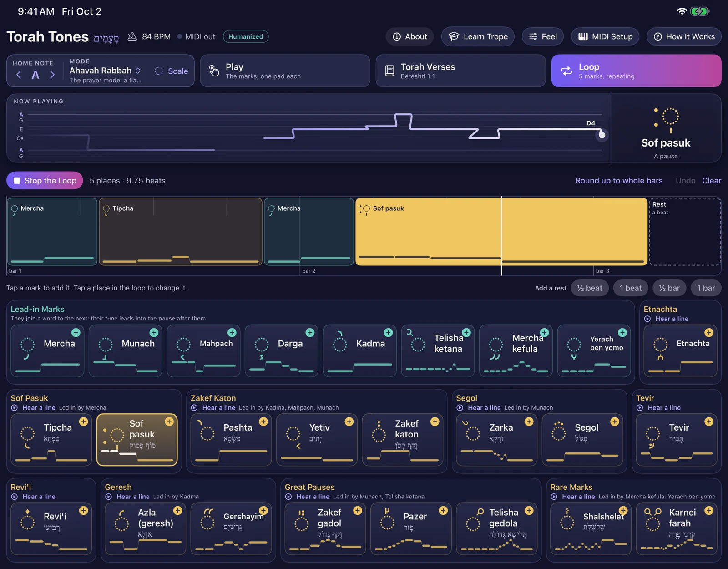Step home note to next pitch
728x569 pixels.
[x=52, y=75]
